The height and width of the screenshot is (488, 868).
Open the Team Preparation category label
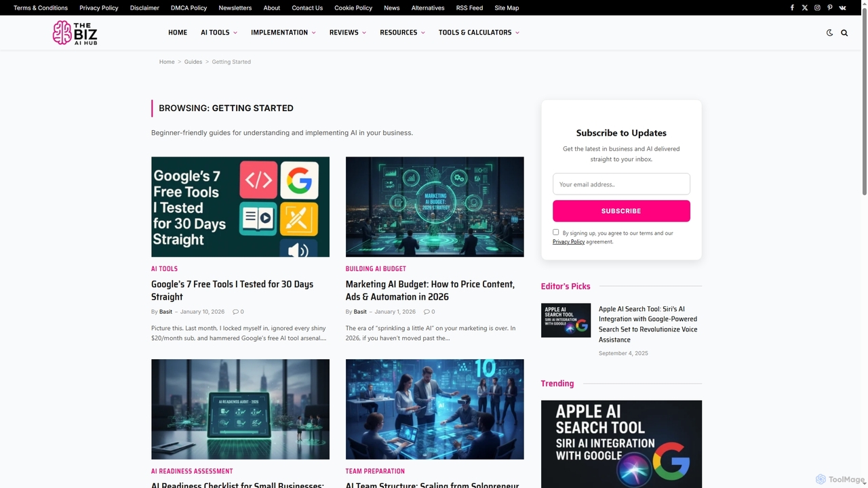tap(375, 471)
